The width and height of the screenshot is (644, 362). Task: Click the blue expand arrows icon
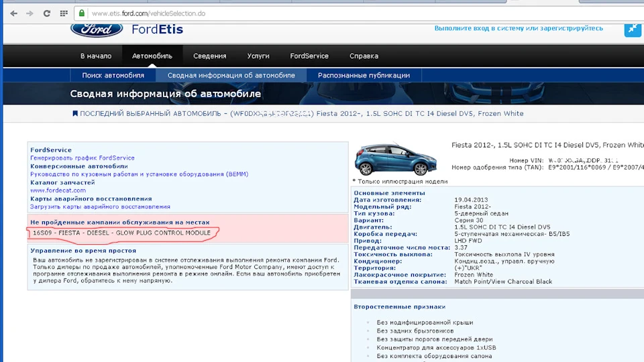633,29
